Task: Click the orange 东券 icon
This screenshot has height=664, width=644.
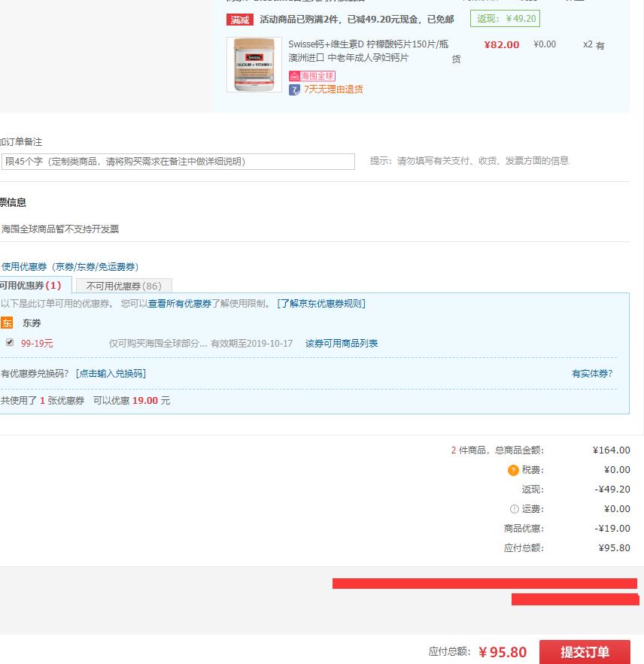Action: click(7, 323)
